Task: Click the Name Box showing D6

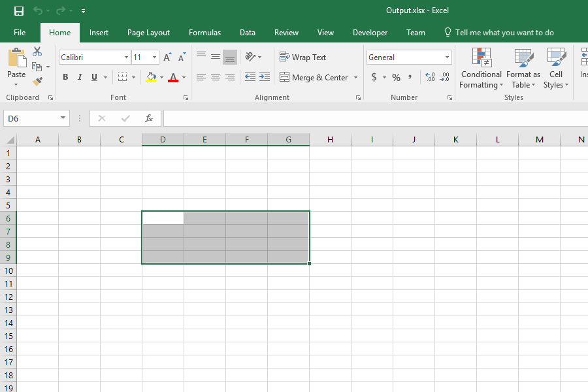Action: [x=31, y=118]
